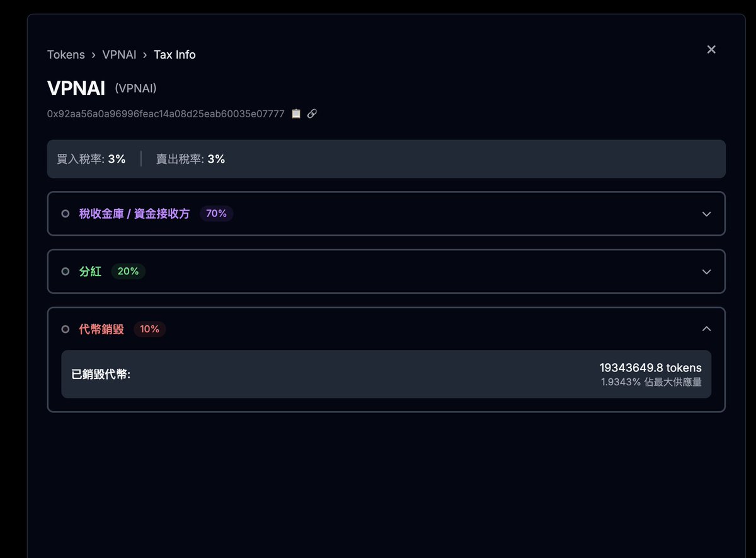
Task: Click the 1.9343% 佔最大供應量 text
Action: pyautogui.click(x=651, y=382)
